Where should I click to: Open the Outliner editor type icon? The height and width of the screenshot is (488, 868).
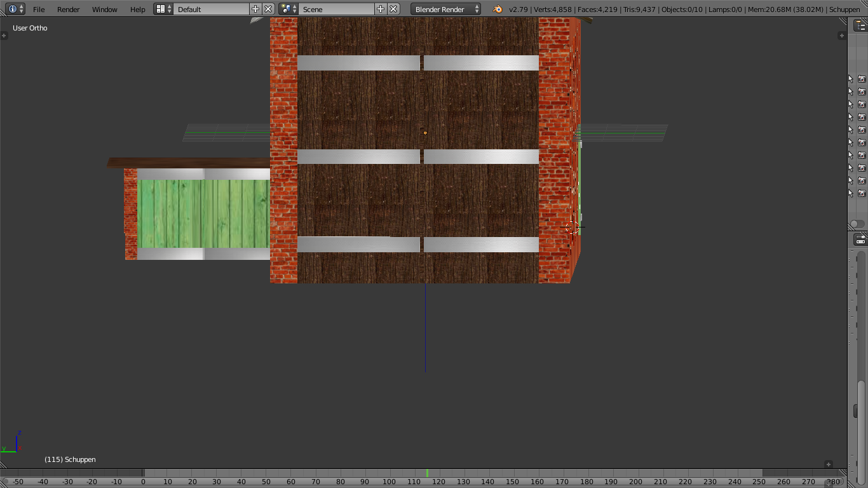pyautogui.click(x=860, y=25)
